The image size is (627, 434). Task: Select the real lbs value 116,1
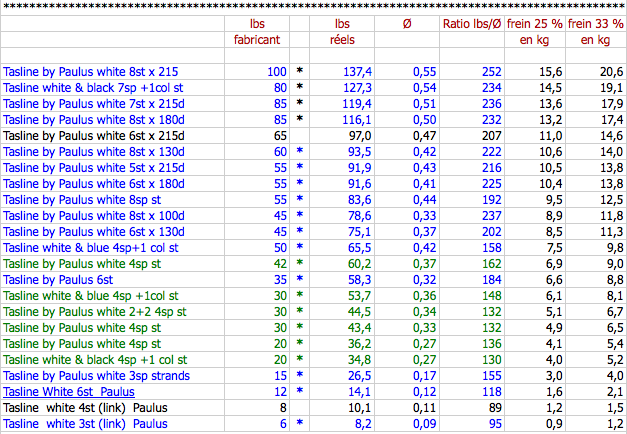tap(357, 120)
